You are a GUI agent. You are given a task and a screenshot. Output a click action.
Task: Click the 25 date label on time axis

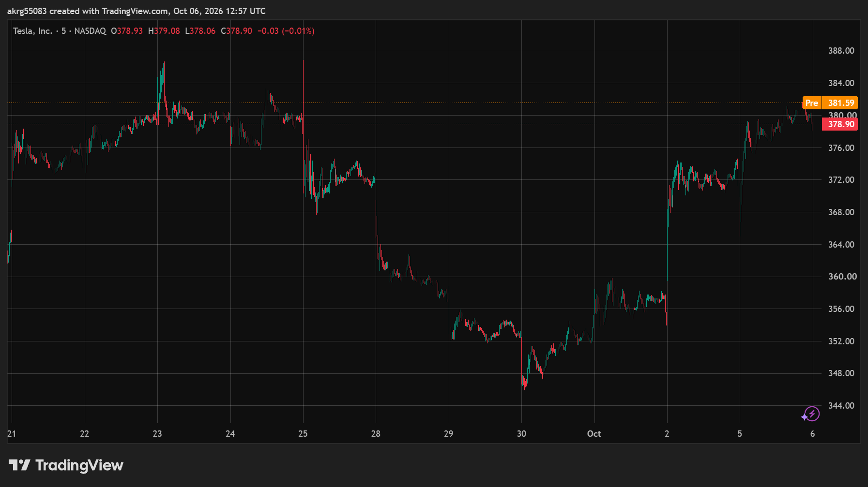(x=303, y=434)
